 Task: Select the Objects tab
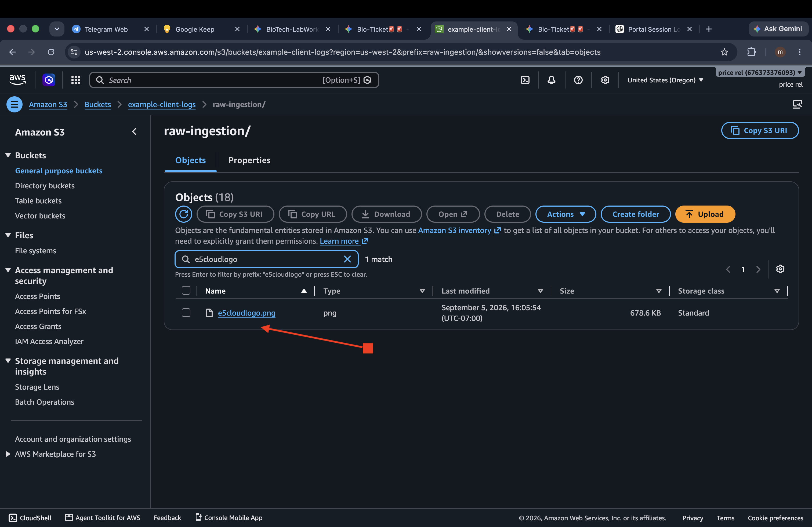(x=190, y=160)
